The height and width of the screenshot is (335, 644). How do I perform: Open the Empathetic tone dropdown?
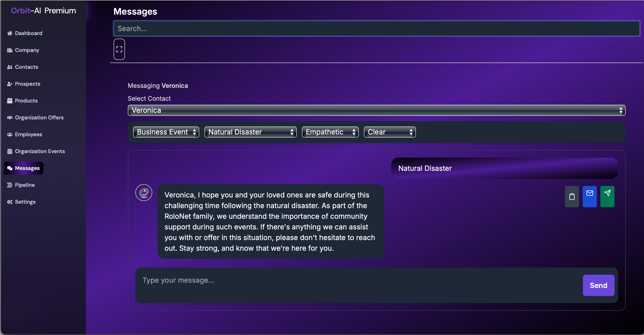[x=330, y=132]
